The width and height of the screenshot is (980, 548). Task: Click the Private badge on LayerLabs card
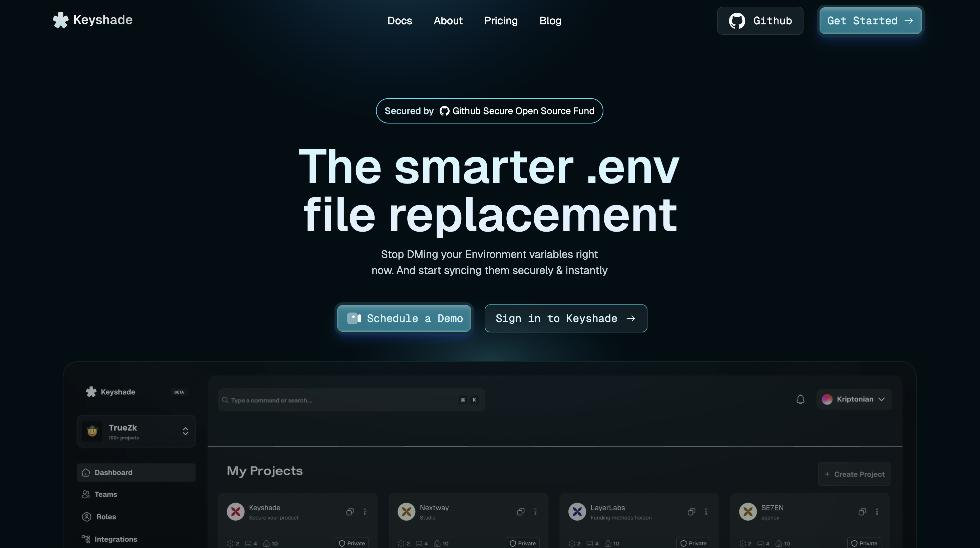[x=693, y=543]
